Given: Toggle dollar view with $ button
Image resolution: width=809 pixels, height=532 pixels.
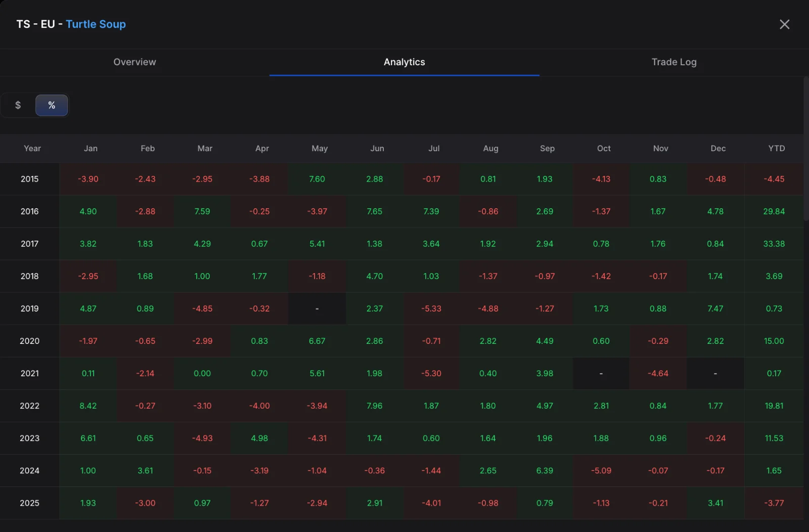Looking at the screenshot, I should (18, 105).
